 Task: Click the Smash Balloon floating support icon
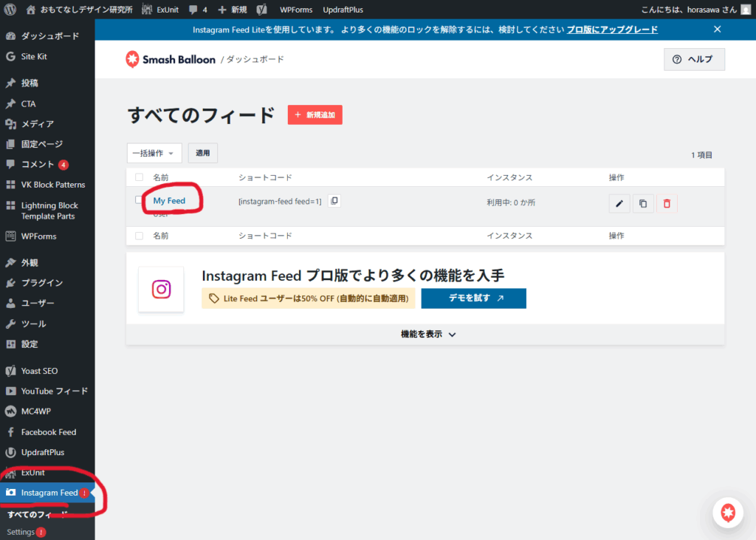click(x=728, y=513)
